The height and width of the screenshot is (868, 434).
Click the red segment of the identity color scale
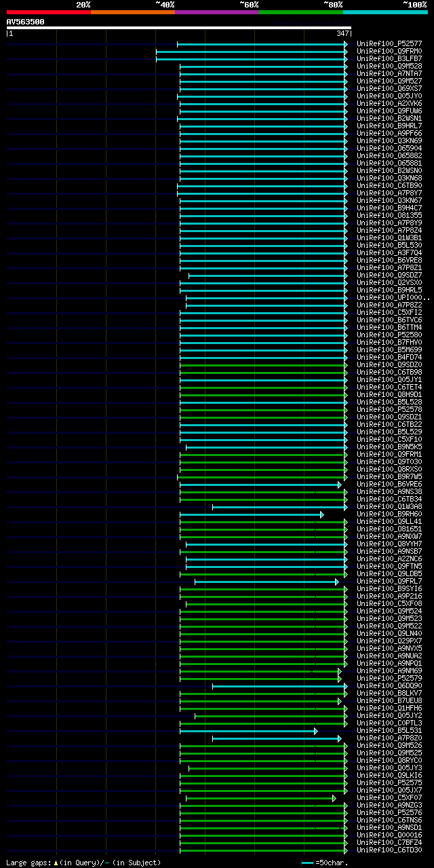49,12
